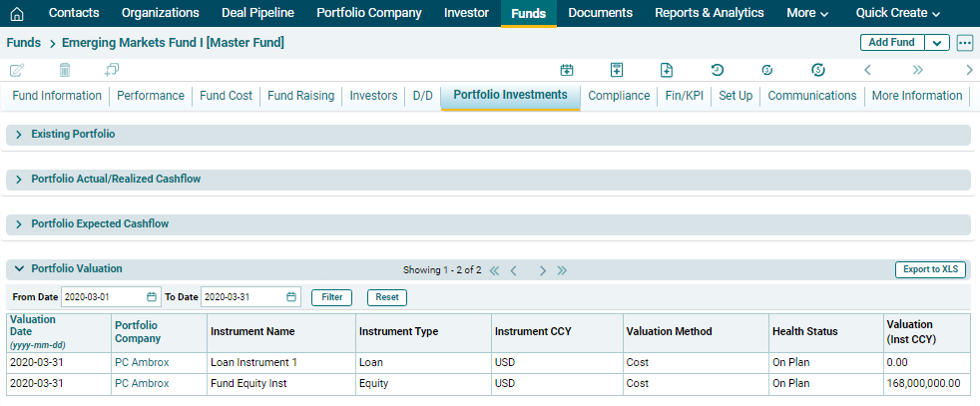
Task: Click the next record arrow in toolbar
Action: coord(969,70)
